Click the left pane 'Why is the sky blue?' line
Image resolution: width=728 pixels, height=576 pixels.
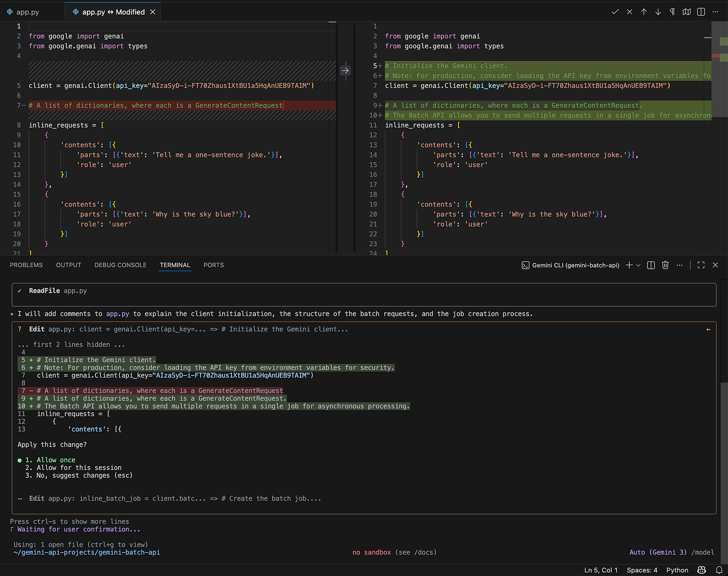pyautogui.click(x=164, y=214)
